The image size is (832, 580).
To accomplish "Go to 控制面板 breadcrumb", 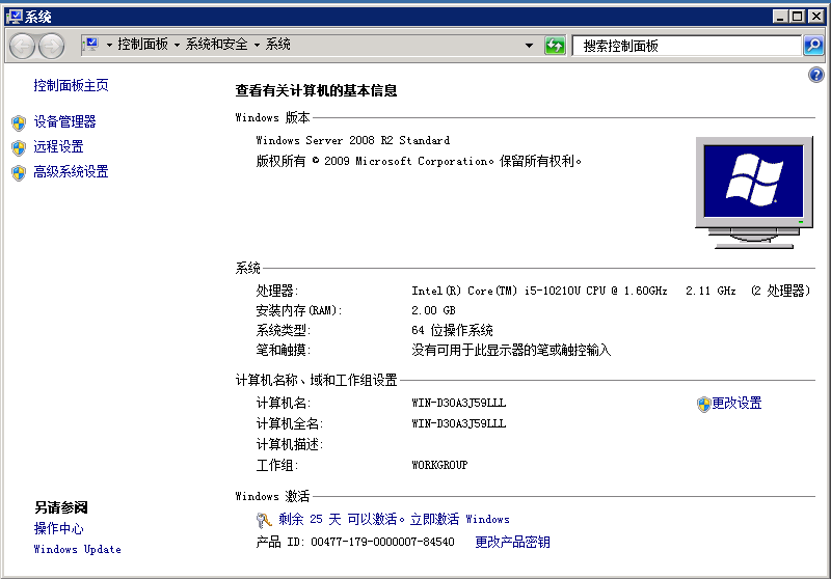I will click(143, 44).
